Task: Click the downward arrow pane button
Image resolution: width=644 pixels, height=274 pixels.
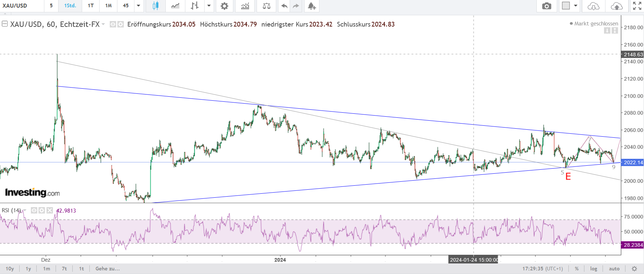Action: point(607,31)
